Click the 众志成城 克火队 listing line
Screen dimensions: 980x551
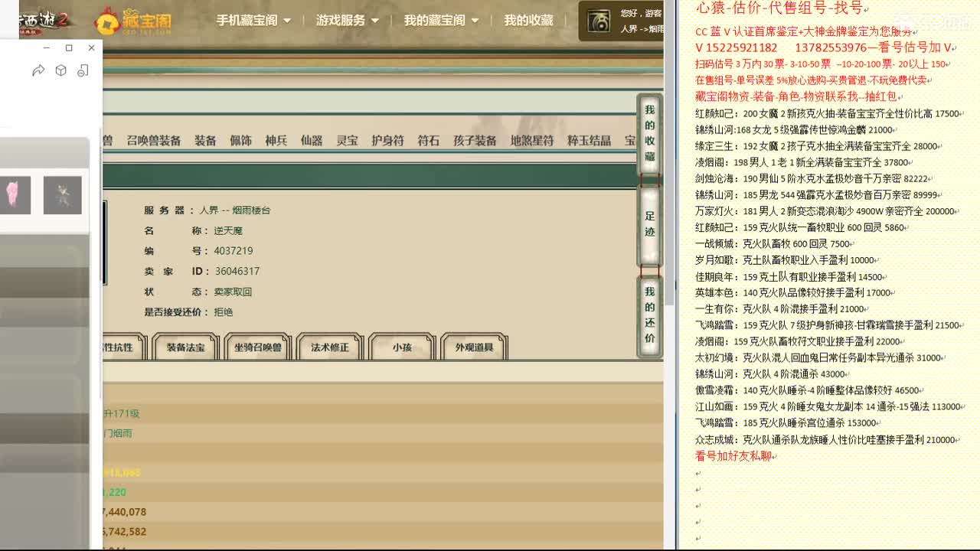pyautogui.click(x=825, y=440)
